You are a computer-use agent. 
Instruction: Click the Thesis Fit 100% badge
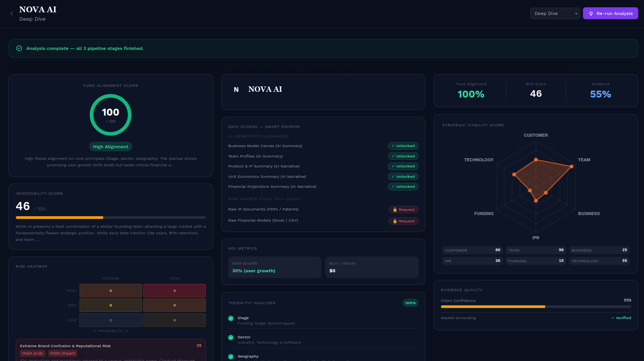click(411, 303)
